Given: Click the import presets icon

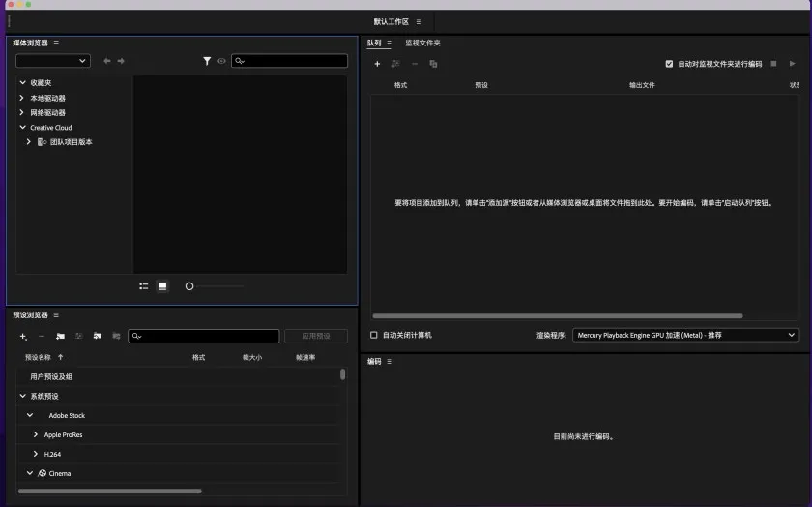Looking at the screenshot, I should pyautogui.click(x=98, y=336).
